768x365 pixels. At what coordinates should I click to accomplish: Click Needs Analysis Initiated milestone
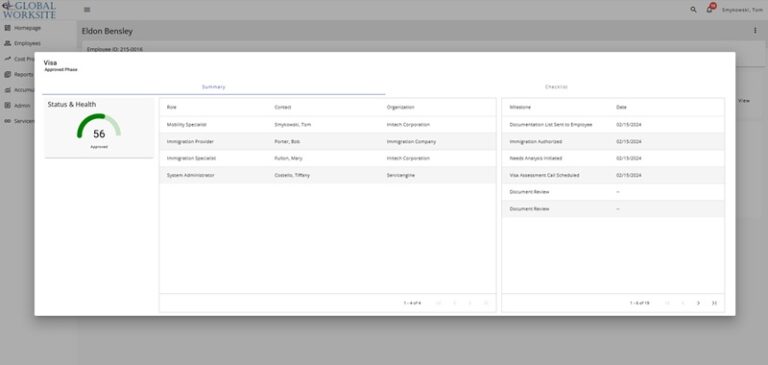click(x=535, y=158)
